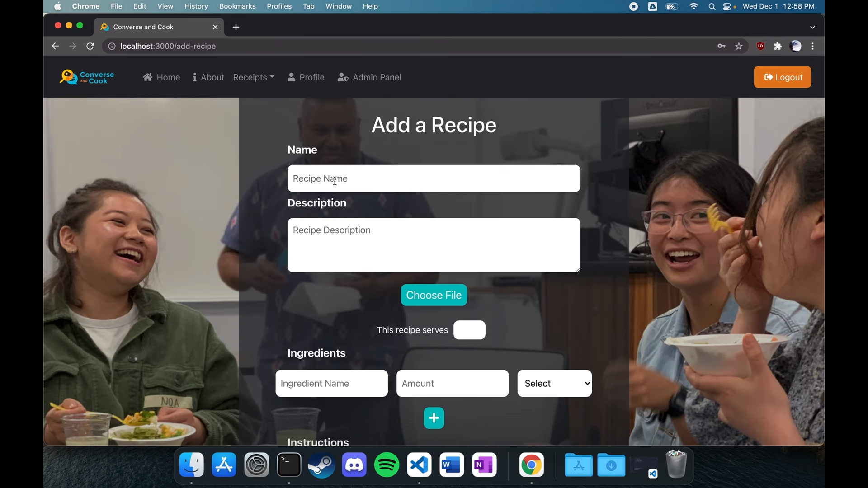Open the Chrome three-dot menu
The image size is (868, 488).
pyautogui.click(x=813, y=46)
